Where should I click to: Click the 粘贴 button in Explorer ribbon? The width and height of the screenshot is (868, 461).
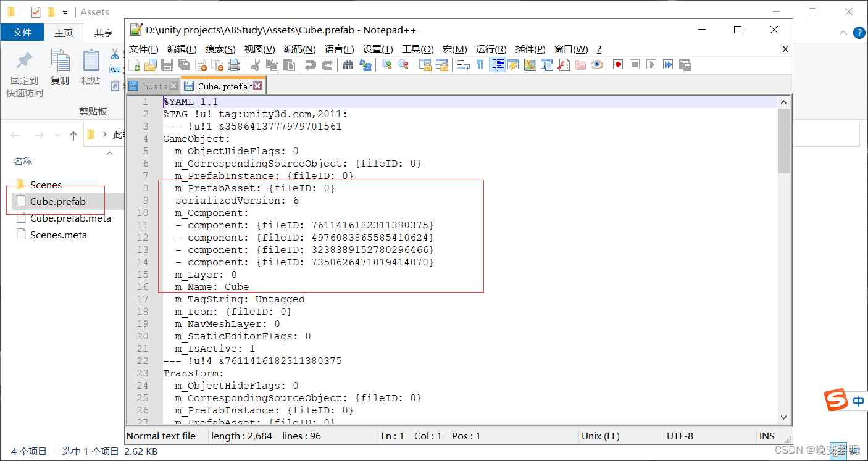pos(91,68)
